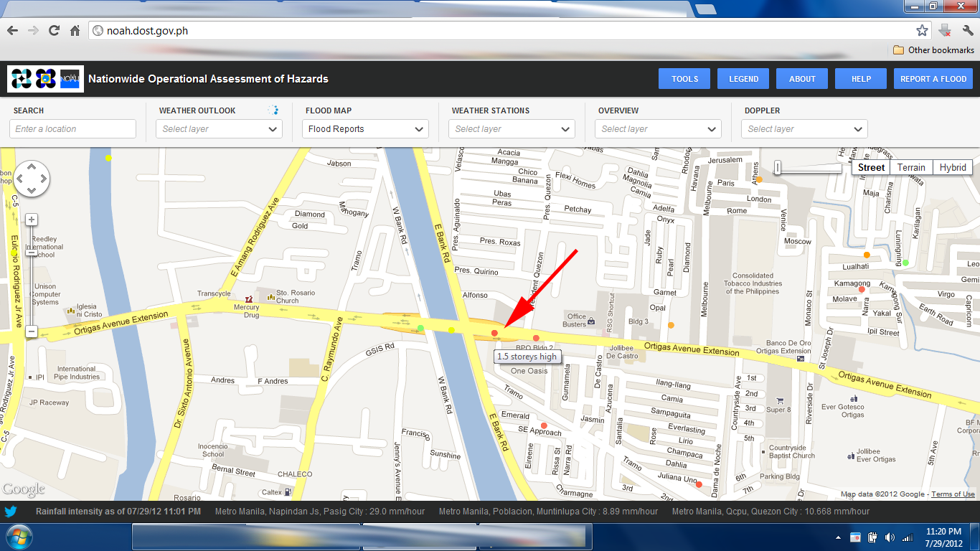
Task: Click the red flood marker above the '1.5 storeys high' tooltip
Action: coord(494,333)
